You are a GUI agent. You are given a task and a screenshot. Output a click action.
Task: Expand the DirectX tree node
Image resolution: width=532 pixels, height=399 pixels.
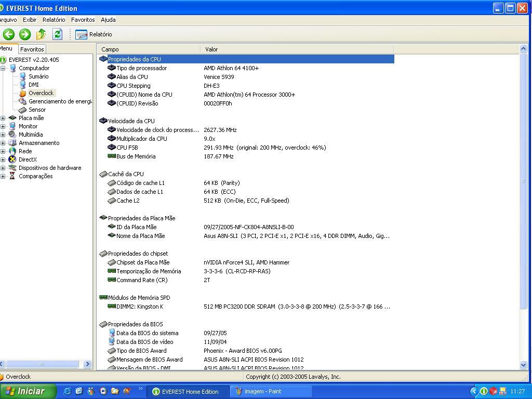coord(3,159)
